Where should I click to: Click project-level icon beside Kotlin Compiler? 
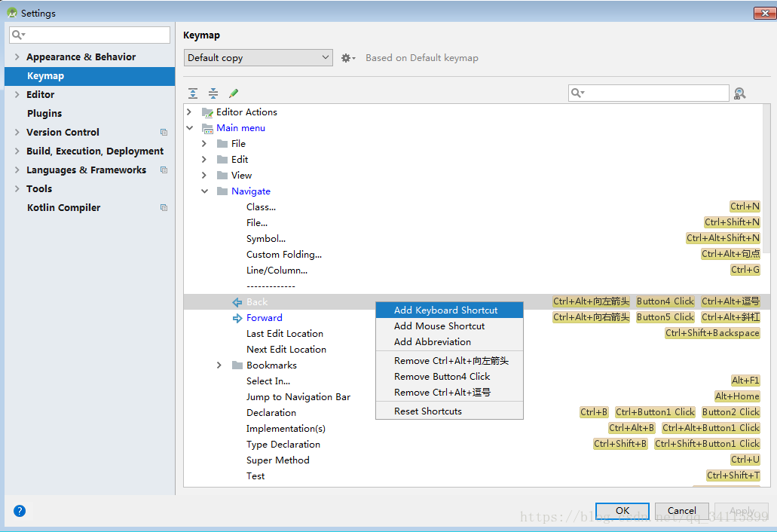(164, 207)
